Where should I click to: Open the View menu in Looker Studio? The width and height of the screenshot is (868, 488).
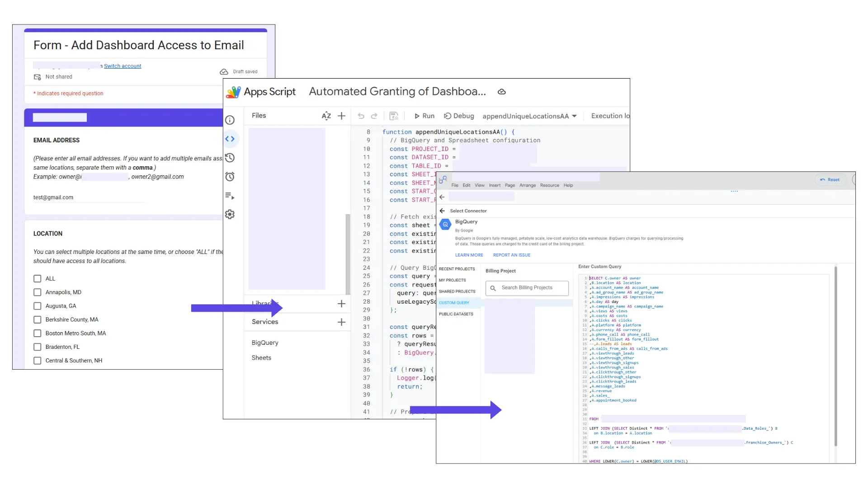point(480,185)
